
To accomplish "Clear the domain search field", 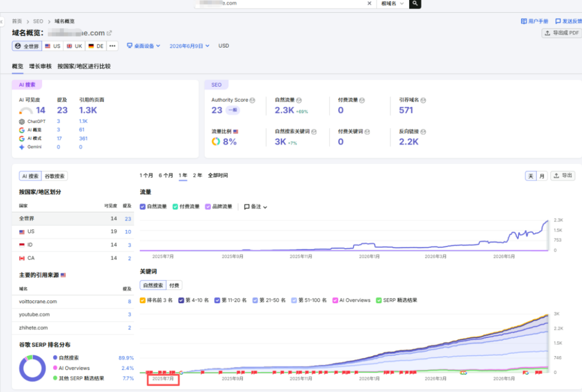I will (x=369, y=3).
